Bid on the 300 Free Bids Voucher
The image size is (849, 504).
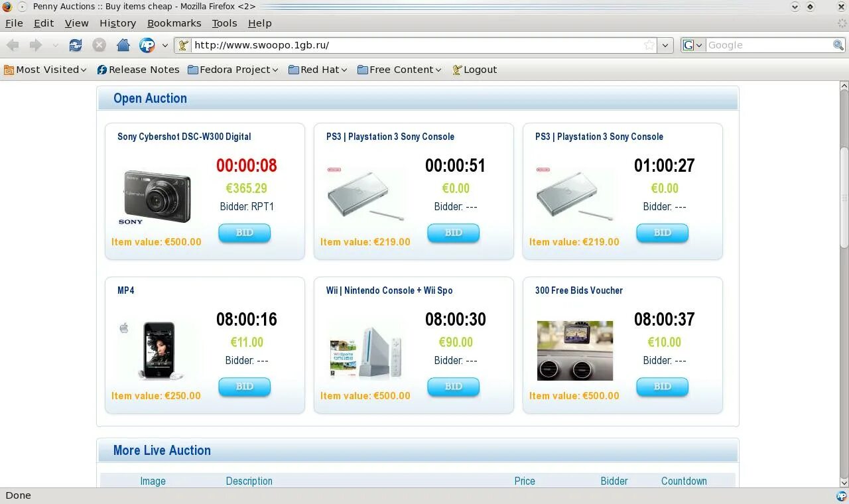(x=662, y=387)
